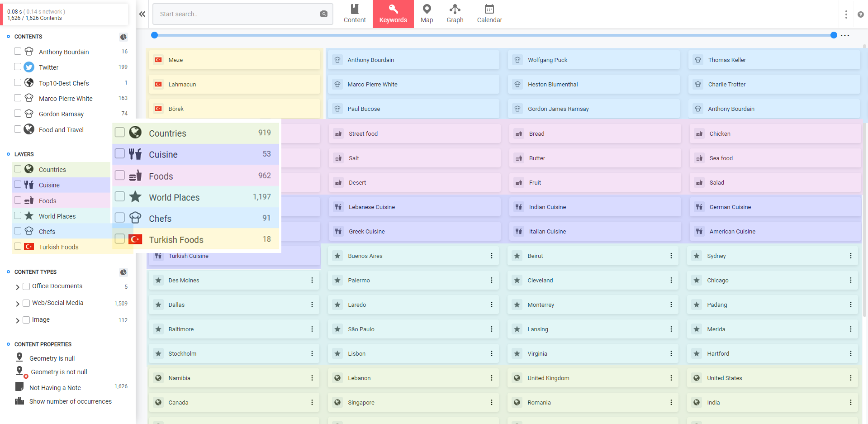
Task: Expand the Web/Social Media content type
Action: 18,304
